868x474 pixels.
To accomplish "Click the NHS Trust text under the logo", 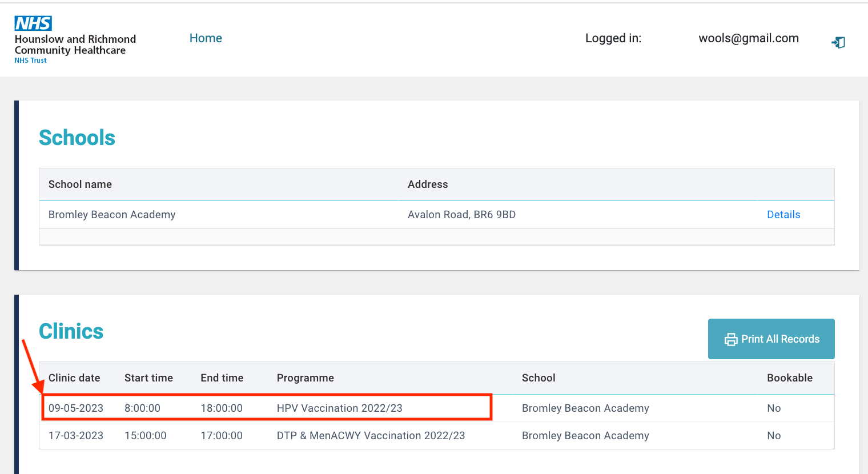I will 31,61.
